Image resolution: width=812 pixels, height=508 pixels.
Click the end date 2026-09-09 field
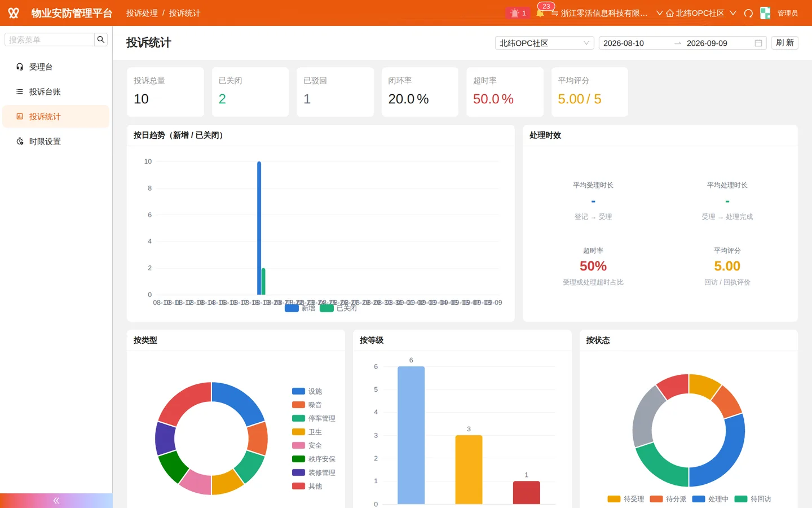[x=718, y=43]
